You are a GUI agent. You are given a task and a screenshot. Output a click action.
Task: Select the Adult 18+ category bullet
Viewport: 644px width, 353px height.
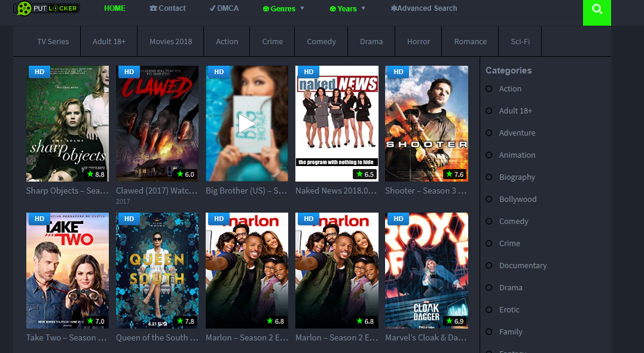(x=489, y=111)
